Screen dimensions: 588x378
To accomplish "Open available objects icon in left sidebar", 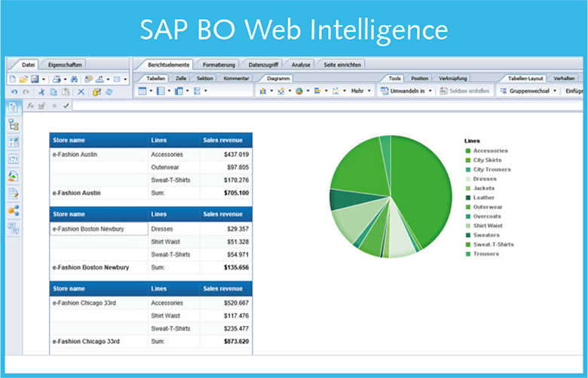I will [x=13, y=176].
